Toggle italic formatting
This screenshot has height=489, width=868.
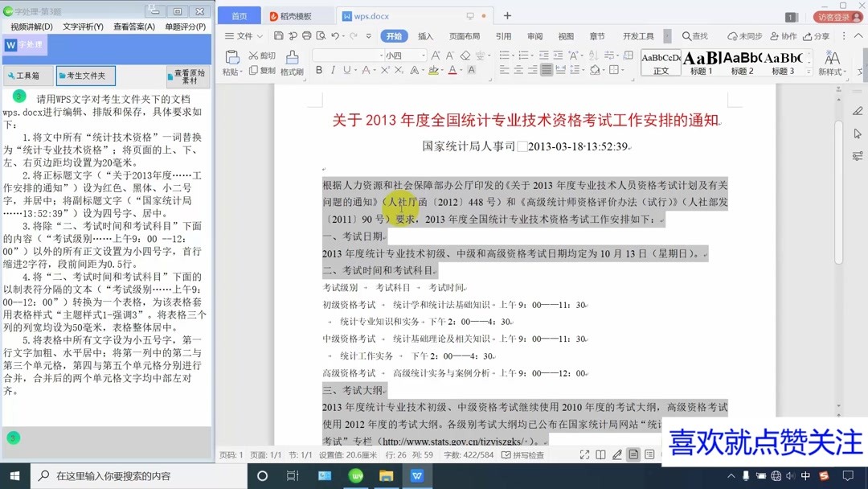click(x=334, y=70)
